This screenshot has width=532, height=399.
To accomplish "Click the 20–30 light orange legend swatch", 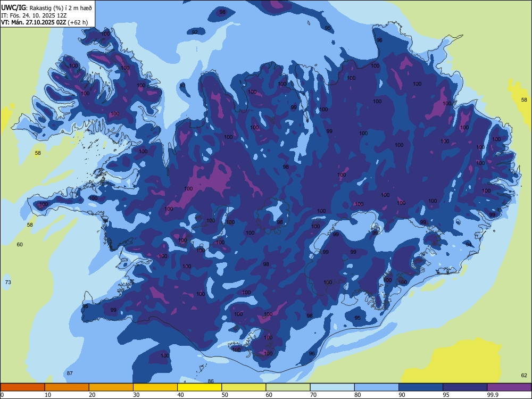I will [111, 387].
